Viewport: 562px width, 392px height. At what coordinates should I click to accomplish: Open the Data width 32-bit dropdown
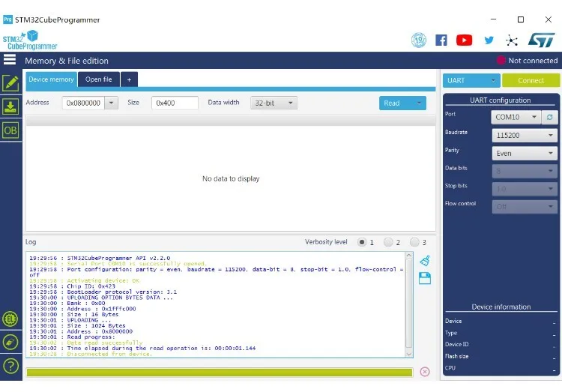click(x=274, y=103)
